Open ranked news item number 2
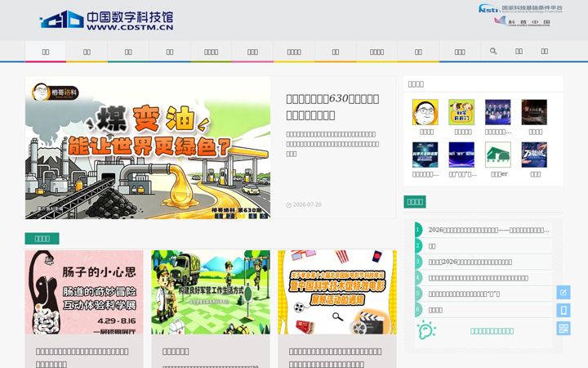 (x=432, y=246)
